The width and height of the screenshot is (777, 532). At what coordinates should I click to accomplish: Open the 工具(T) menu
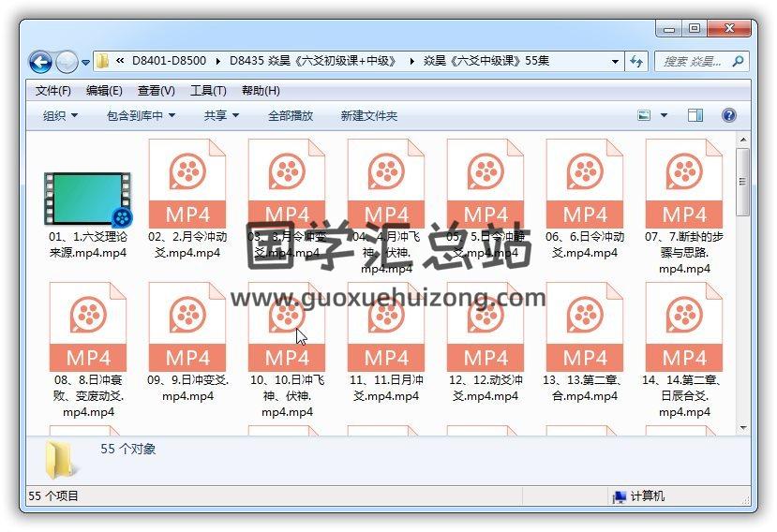[208, 91]
